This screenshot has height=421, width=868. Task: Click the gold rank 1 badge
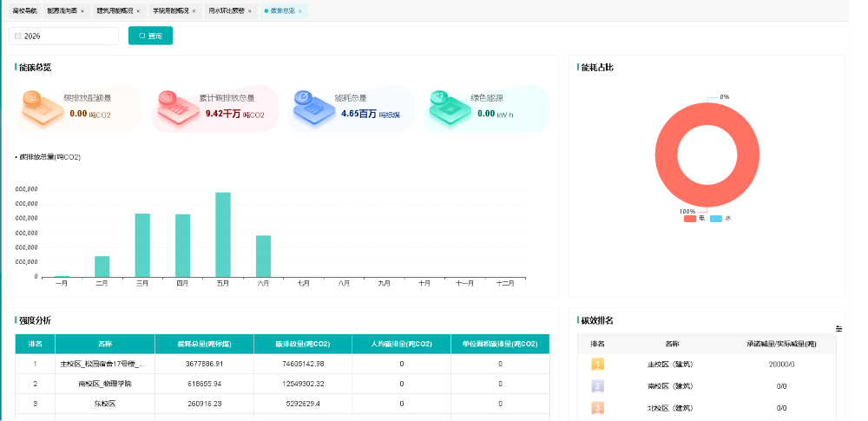tap(597, 365)
